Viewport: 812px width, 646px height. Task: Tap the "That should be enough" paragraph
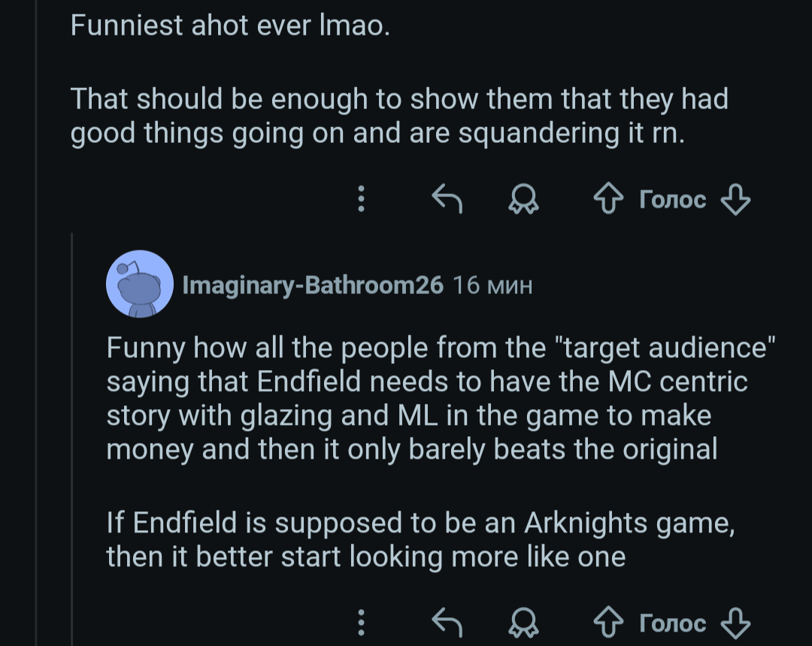(x=398, y=116)
